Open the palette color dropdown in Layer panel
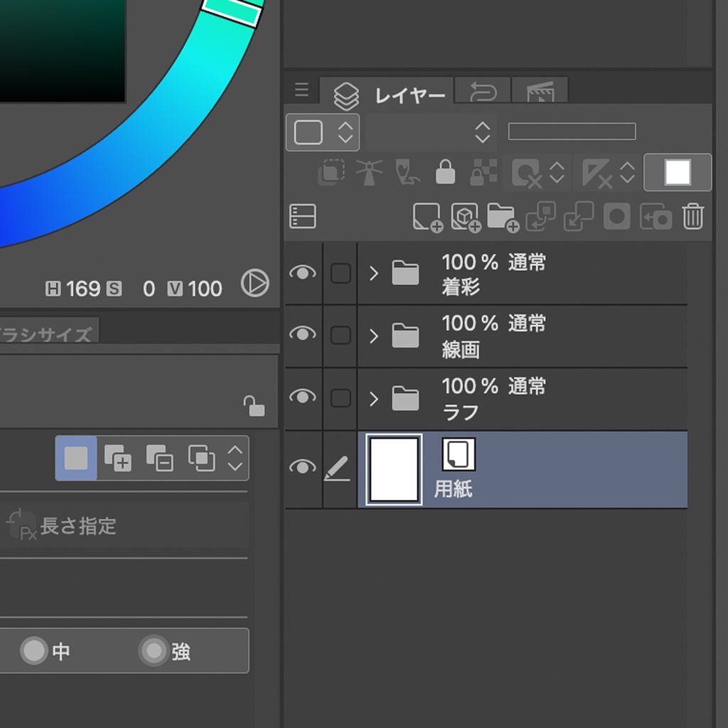The height and width of the screenshot is (728, 728). click(x=323, y=132)
